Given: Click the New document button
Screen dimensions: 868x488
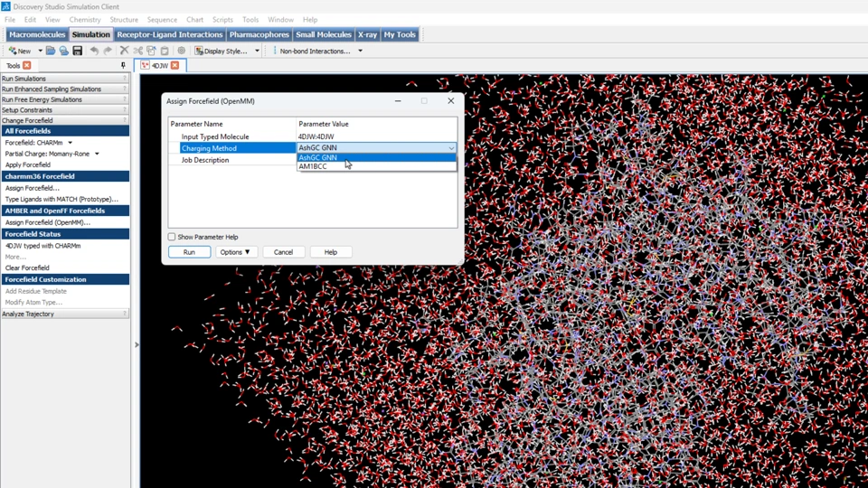Looking at the screenshot, I should 19,51.
